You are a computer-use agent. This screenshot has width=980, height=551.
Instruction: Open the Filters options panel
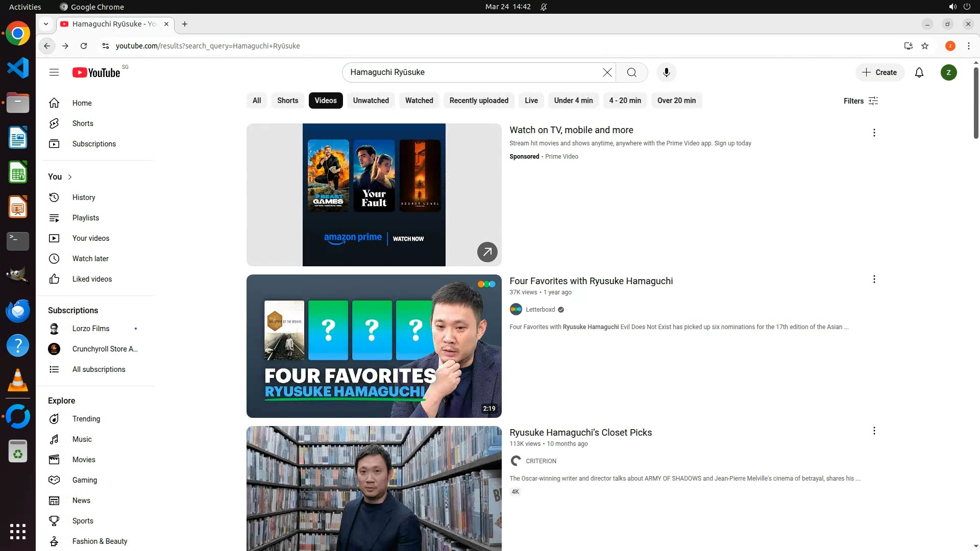(x=861, y=101)
